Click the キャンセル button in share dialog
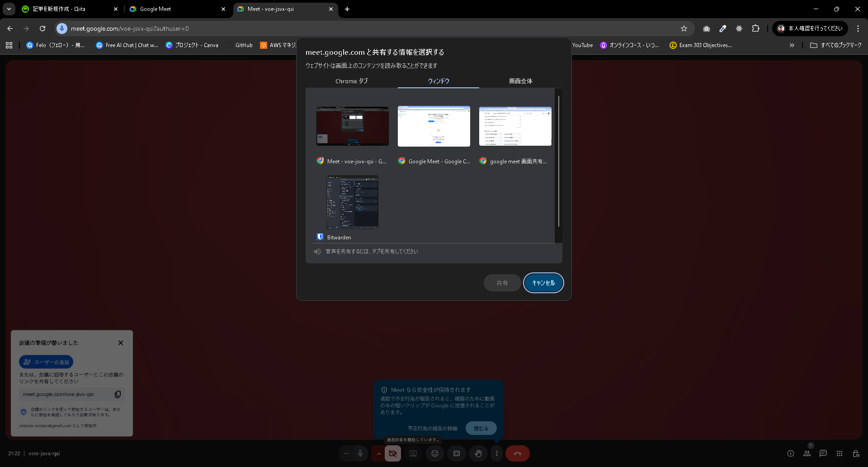This screenshot has width=868, height=467. [x=543, y=283]
